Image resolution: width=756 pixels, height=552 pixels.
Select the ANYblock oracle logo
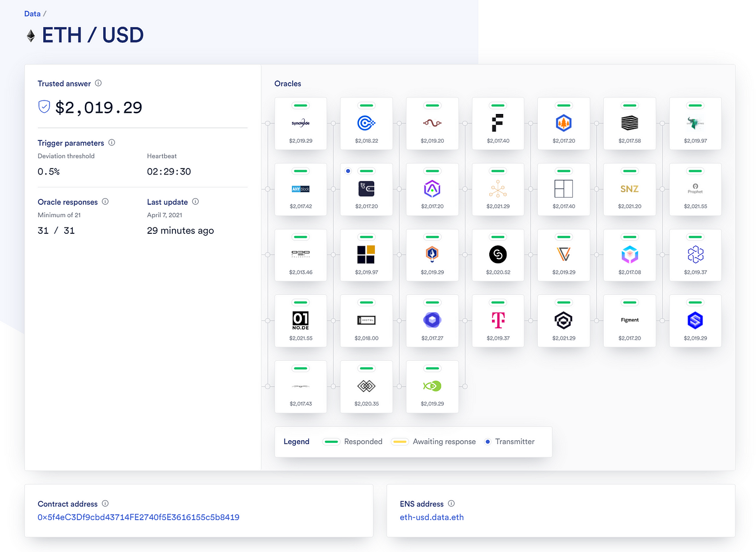coord(301,189)
